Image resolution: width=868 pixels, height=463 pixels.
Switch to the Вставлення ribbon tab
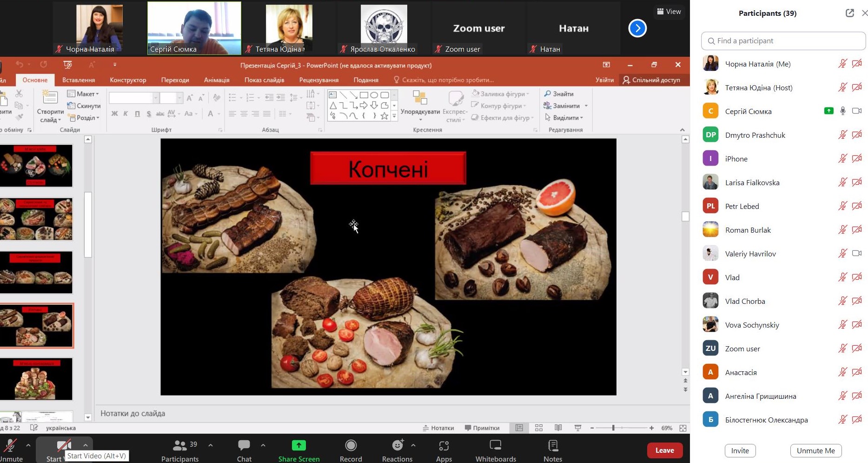point(79,80)
